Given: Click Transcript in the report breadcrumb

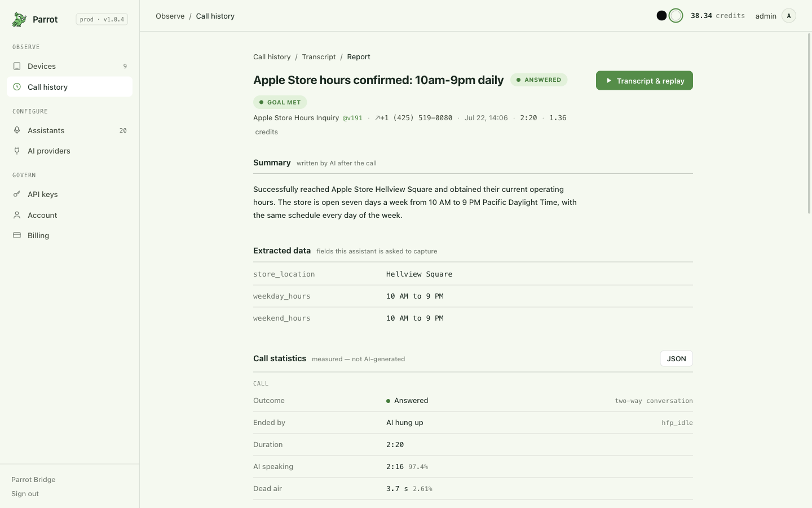Looking at the screenshot, I should click(319, 56).
